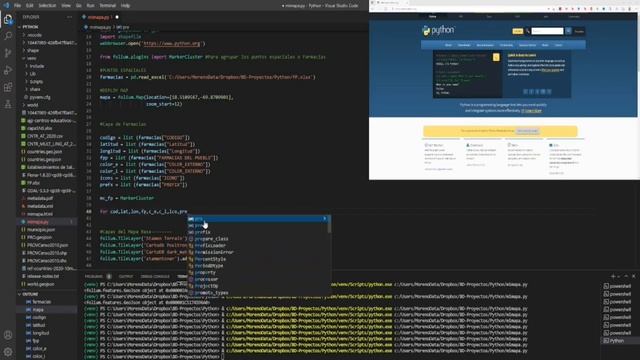640x360 pixels.
Task: Select 'prepare_class' in the autocomplete list
Action: pos(259,239)
